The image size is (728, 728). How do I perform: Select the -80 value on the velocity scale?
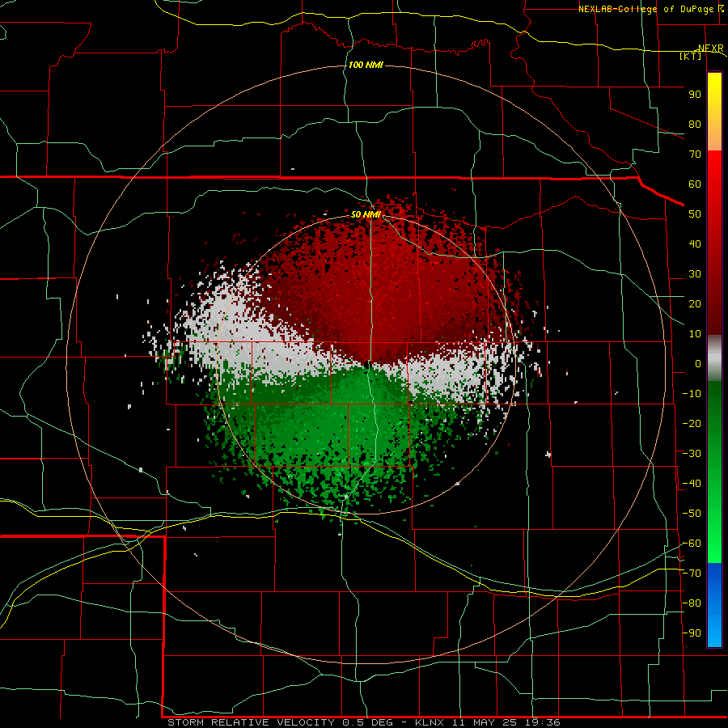(692, 603)
